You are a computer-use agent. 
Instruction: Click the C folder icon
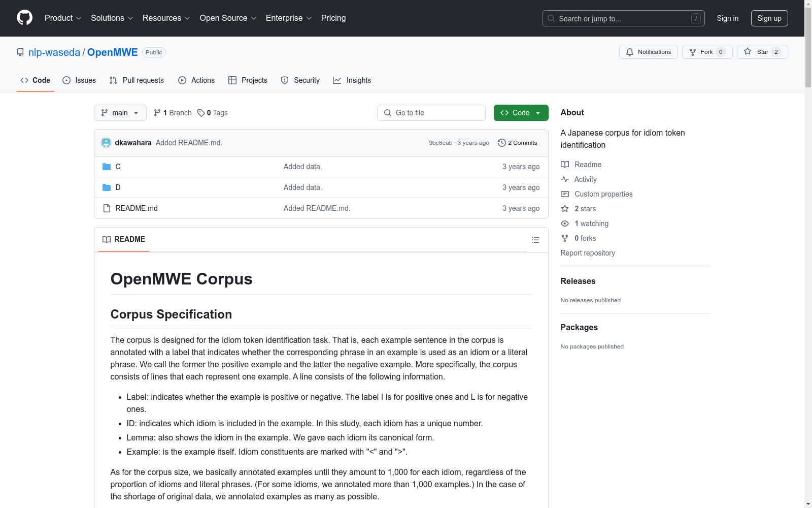tap(107, 167)
